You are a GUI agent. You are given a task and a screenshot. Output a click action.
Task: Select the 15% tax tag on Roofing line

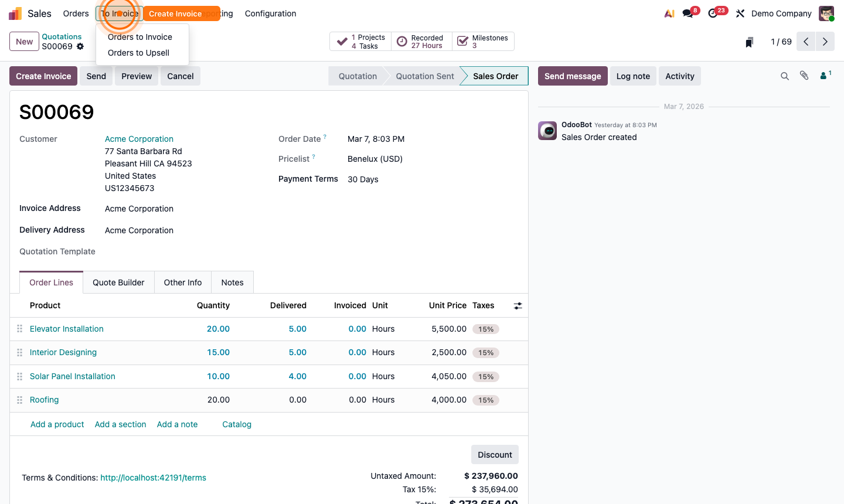click(485, 400)
